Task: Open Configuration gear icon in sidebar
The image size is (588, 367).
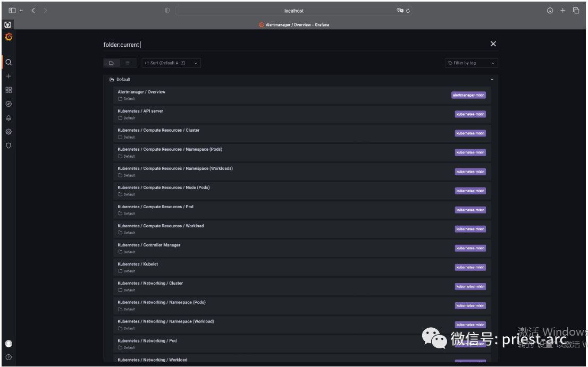Action: [x=9, y=131]
